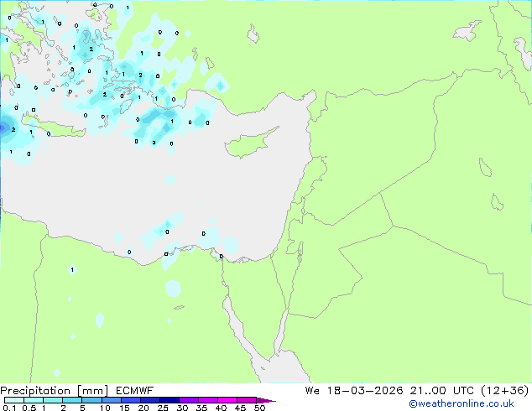This screenshot has height=411, width=532.
Task: Click the 'ECMWF' model label
Action: tap(134, 391)
